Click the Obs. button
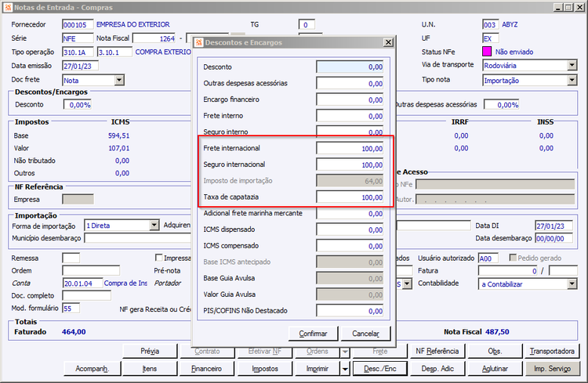Viewport: 588px width, 383px height. point(495,351)
